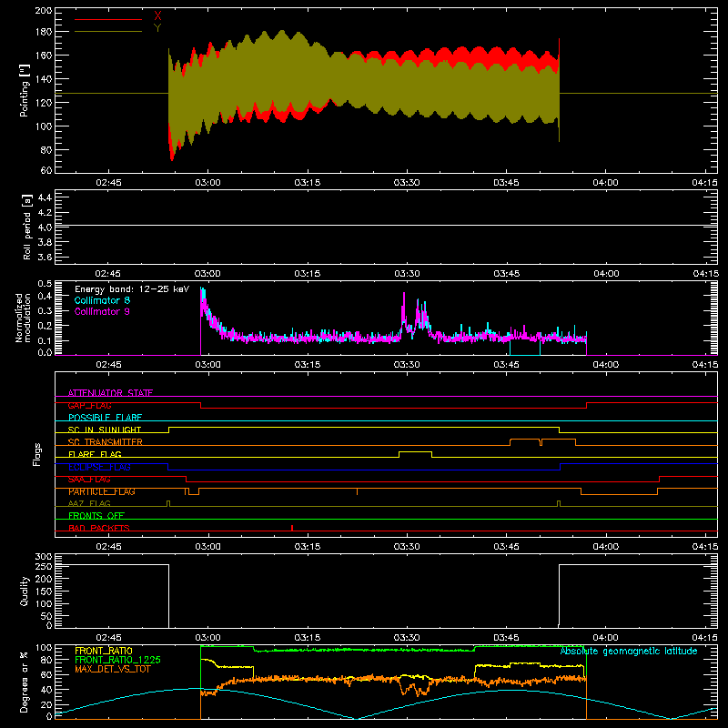Click the Pointing axis title
Image resolution: width=728 pixels, height=728 pixels.
pos(25,90)
